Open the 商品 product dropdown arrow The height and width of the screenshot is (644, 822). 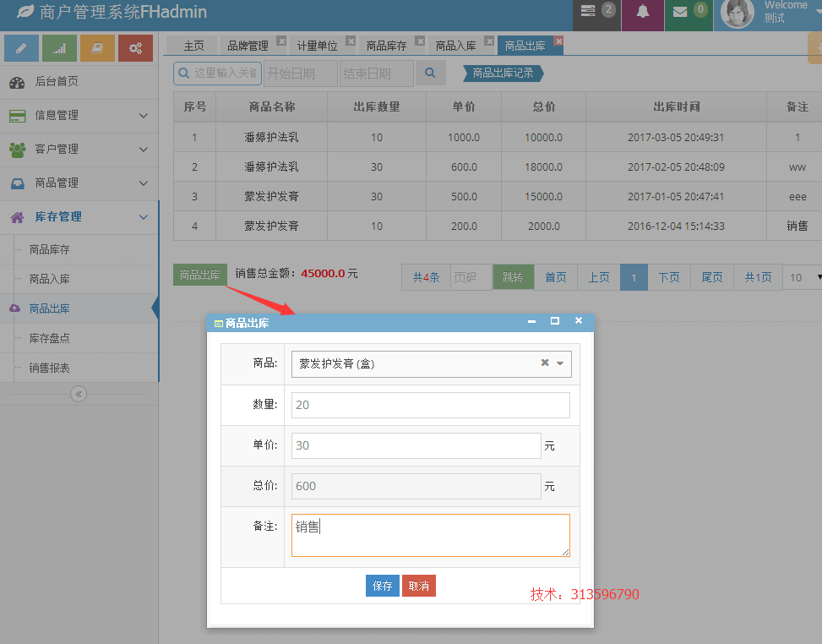pos(560,363)
